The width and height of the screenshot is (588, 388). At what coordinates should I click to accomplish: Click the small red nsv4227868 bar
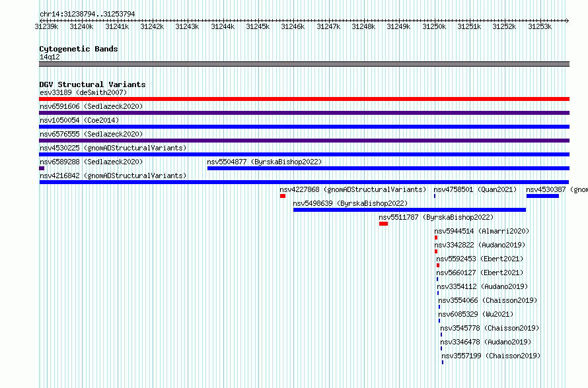pyautogui.click(x=283, y=196)
